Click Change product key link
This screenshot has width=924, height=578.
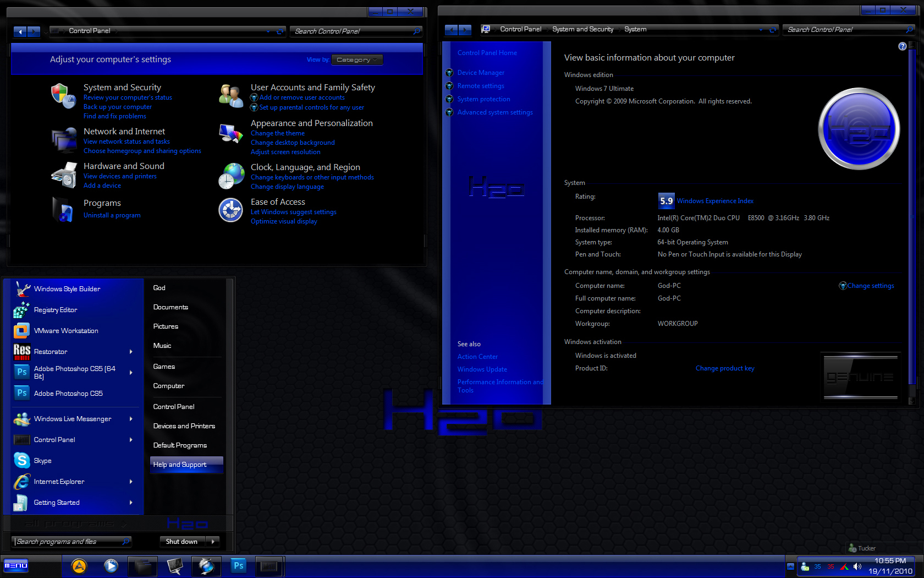click(x=725, y=368)
